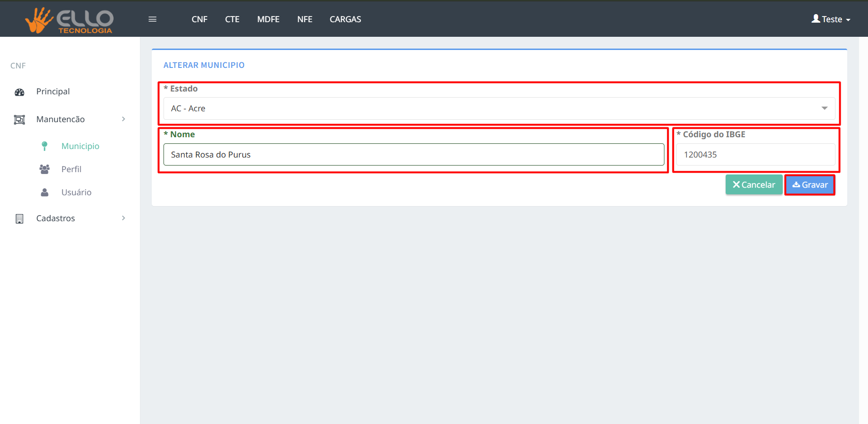Open the MDFE top menu
868x424 pixels.
pyautogui.click(x=268, y=19)
